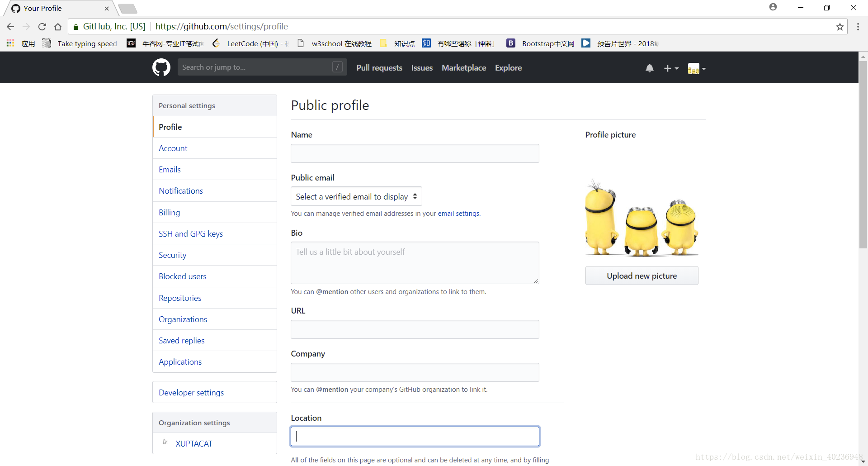Open Chrome user profile icon

click(x=773, y=7)
